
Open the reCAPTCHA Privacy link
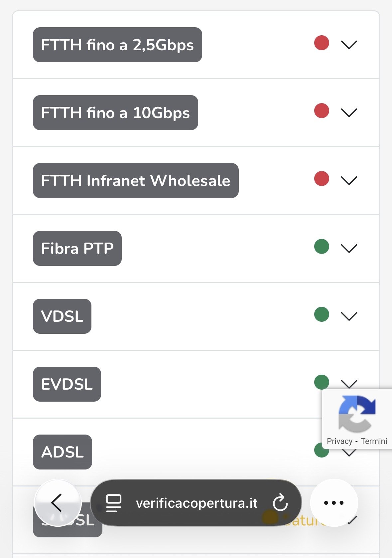coord(339,441)
